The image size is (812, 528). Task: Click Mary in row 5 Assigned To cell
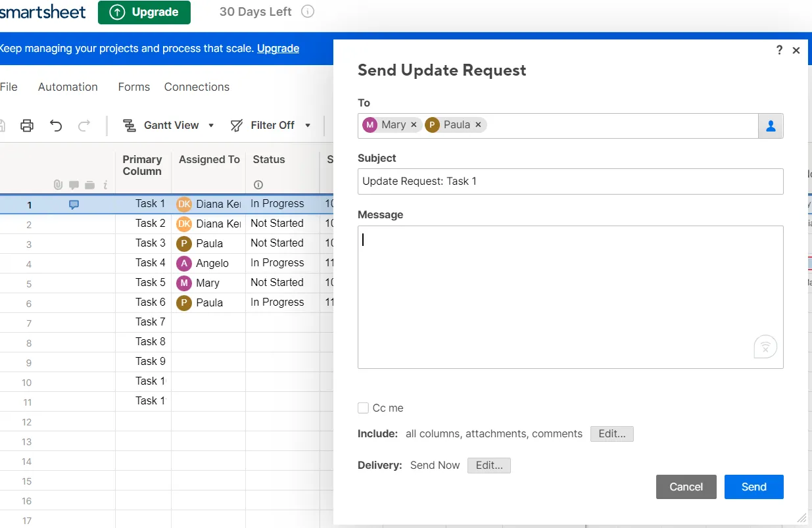[208, 283]
